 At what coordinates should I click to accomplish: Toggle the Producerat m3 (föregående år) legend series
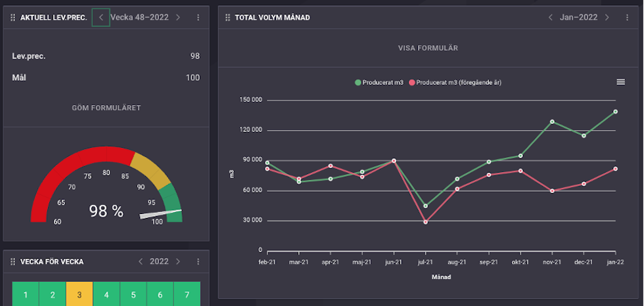pos(455,83)
